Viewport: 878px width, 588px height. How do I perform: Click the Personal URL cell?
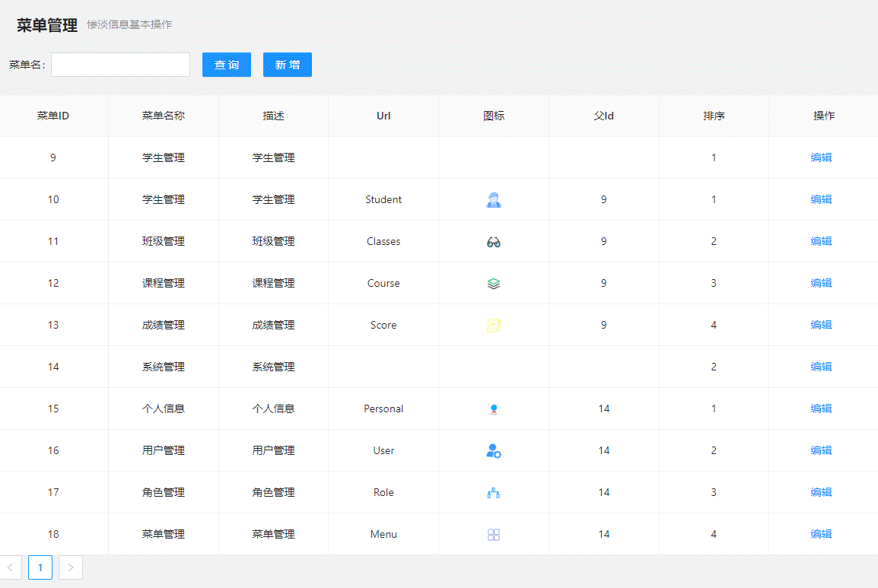[383, 408]
